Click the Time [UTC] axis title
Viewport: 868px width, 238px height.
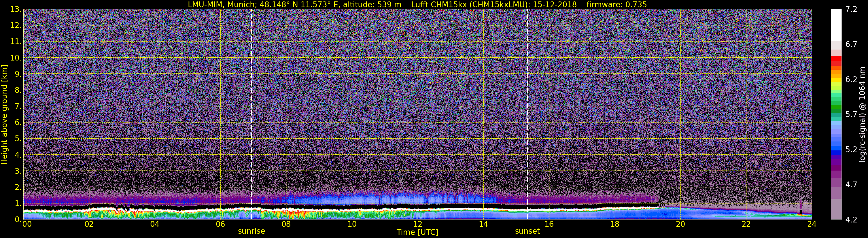(x=417, y=232)
